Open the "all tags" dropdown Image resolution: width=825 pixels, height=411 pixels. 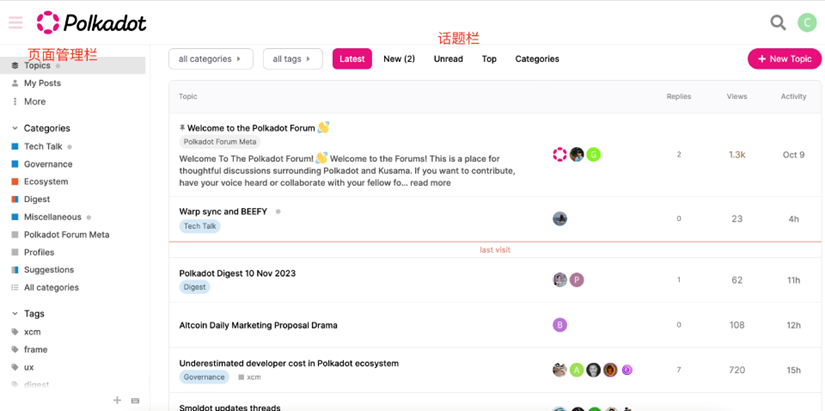293,59
